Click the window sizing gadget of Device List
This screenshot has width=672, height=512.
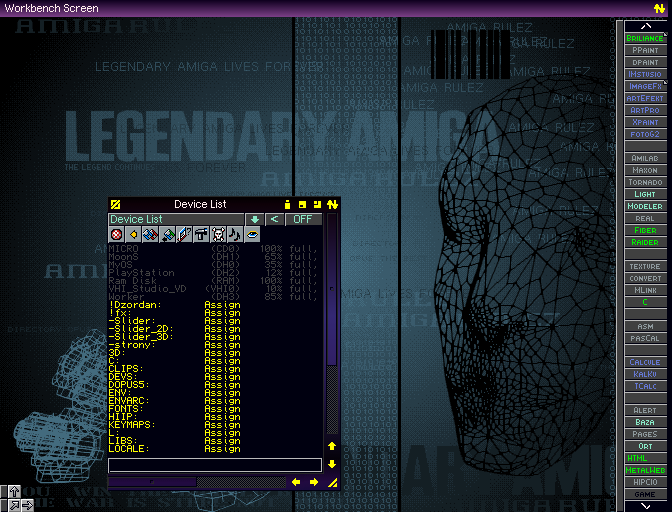click(332, 483)
